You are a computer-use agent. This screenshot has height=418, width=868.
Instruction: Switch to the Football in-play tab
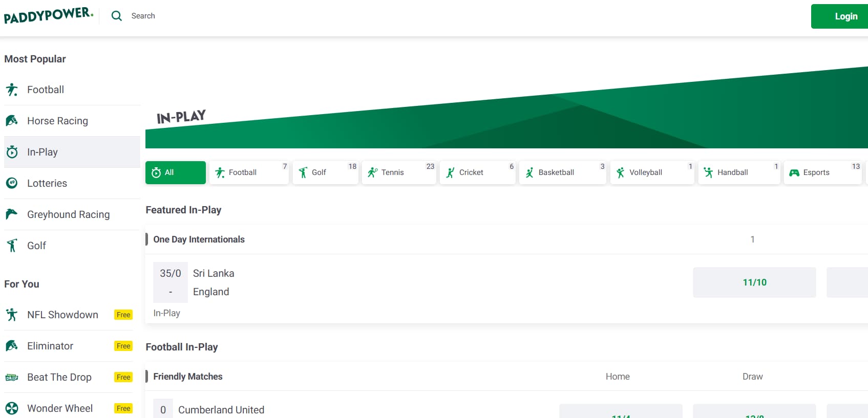tap(249, 172)
